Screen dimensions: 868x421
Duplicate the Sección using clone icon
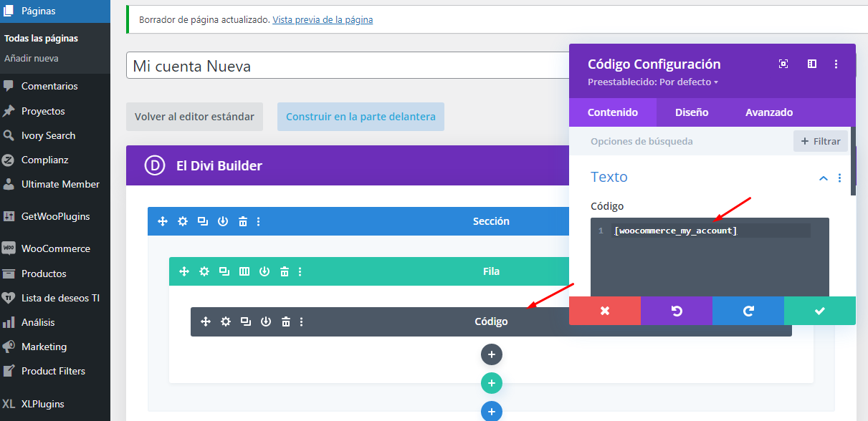(203, 221)
